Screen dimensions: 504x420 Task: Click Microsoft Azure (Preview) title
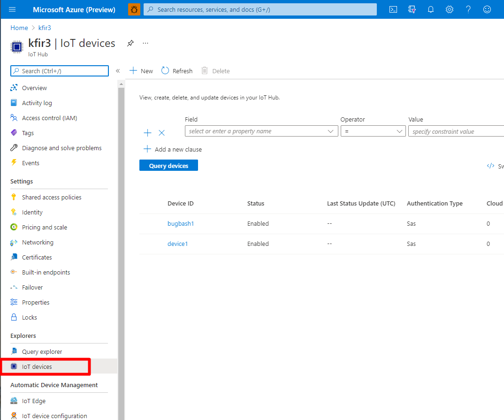[x=74, y=10]
